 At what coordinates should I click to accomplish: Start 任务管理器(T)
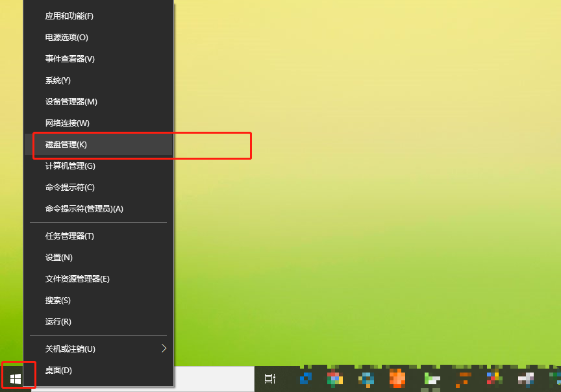point(69,236)
